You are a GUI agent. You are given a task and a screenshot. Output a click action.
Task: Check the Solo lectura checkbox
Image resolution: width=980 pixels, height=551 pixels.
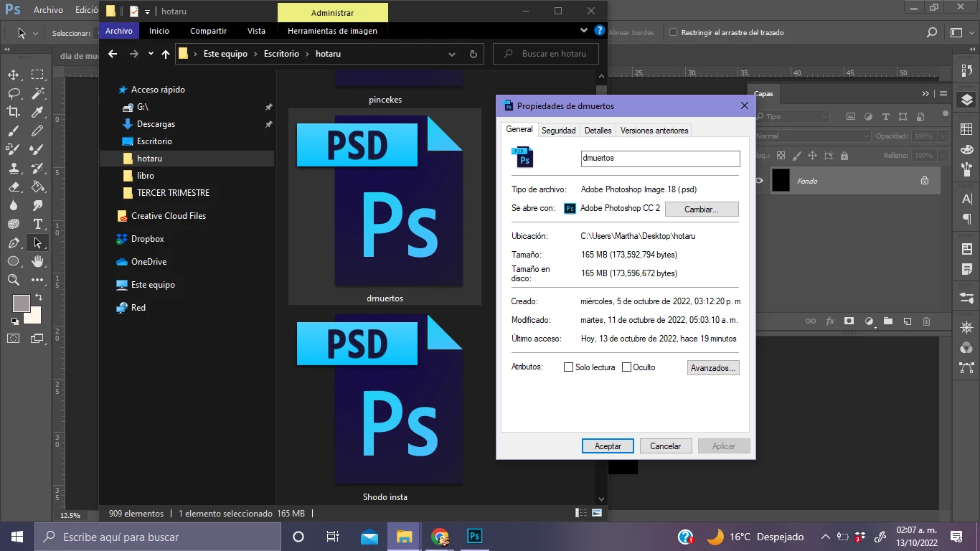pyautogui.click(x=568, y=367)
